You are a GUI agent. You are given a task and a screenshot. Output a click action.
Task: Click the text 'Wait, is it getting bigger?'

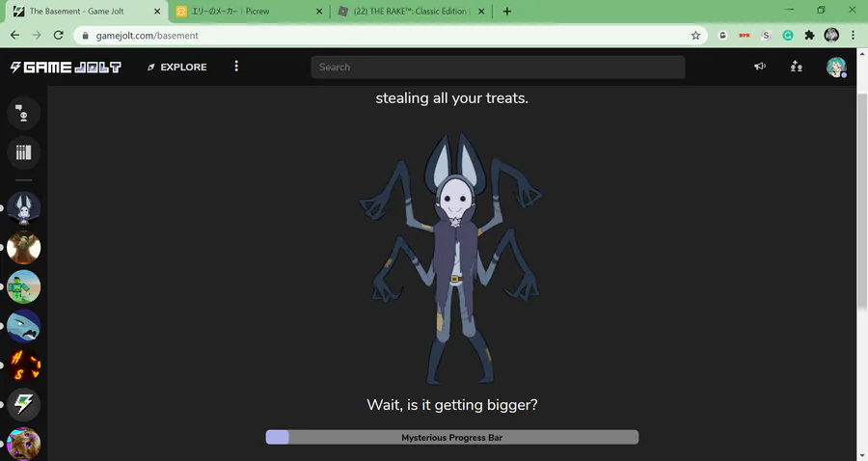pyautogui.click(x=451, y=405)
